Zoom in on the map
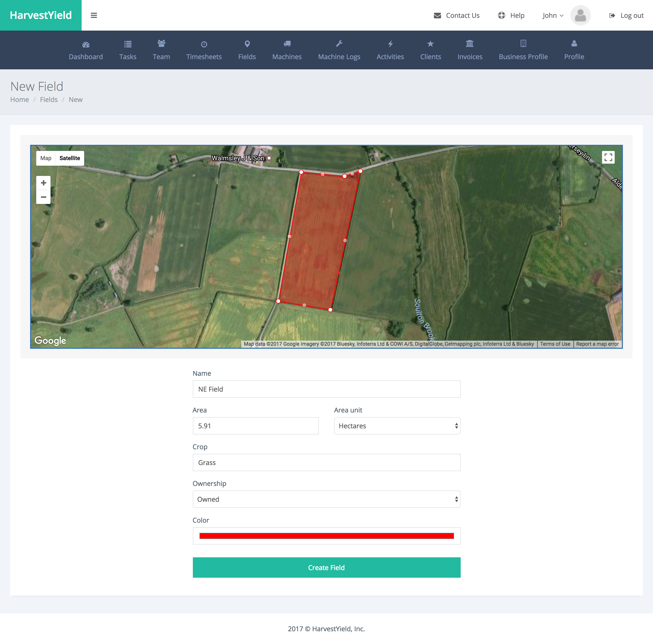Image resolution: width=653 pixels, height=644 pixels. [x=43, y=183]
